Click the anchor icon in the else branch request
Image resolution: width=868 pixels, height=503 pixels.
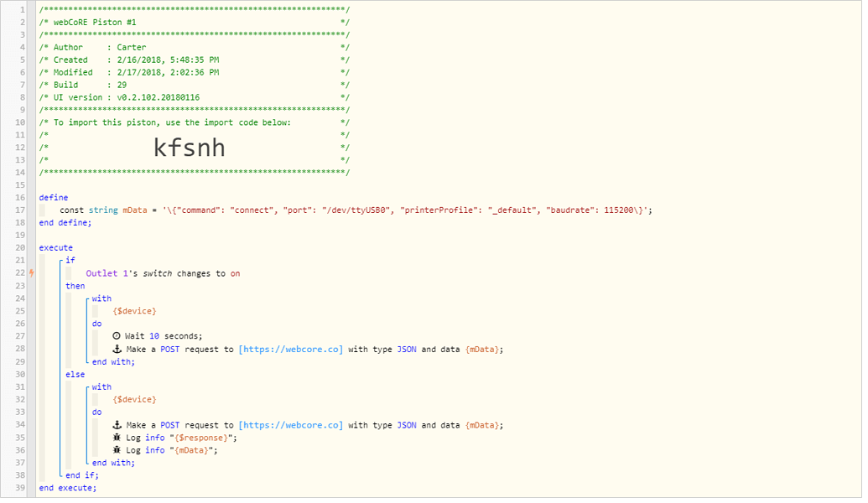117,424
